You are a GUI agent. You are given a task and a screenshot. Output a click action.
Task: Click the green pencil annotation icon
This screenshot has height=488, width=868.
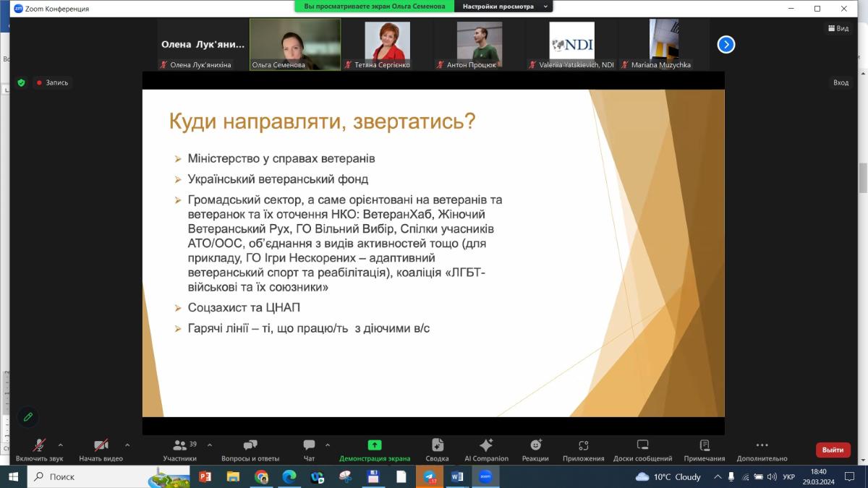pos(27,416)
